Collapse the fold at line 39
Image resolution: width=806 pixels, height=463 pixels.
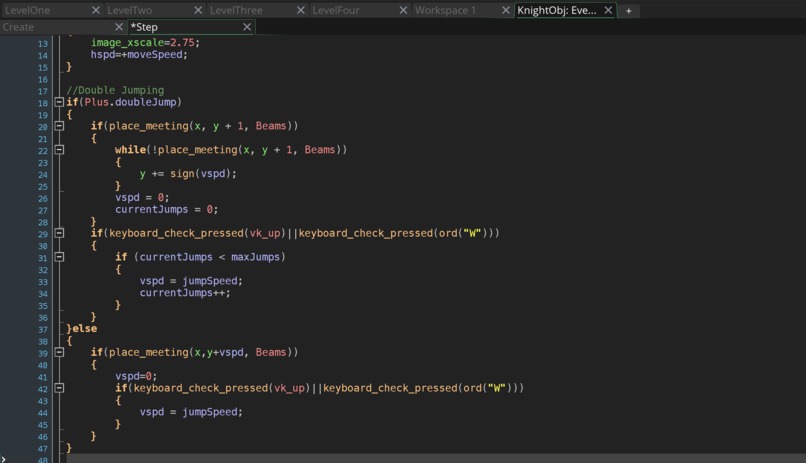[59, 352]
